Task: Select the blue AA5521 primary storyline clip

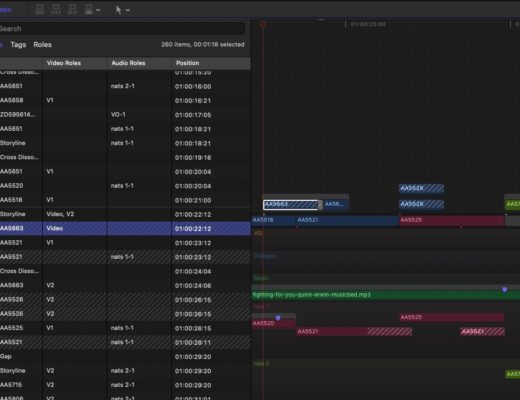Action: (348, 220)
